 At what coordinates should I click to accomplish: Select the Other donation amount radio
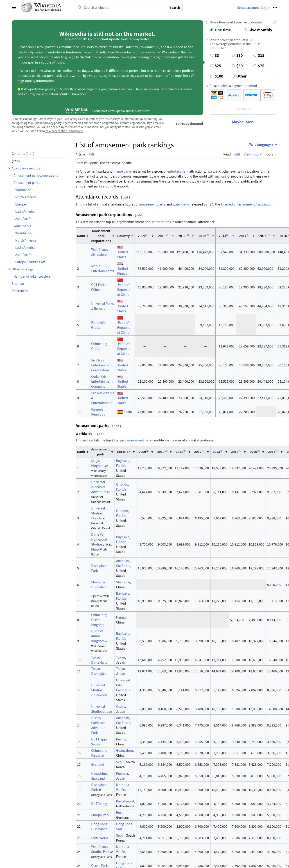coord(233,76)
